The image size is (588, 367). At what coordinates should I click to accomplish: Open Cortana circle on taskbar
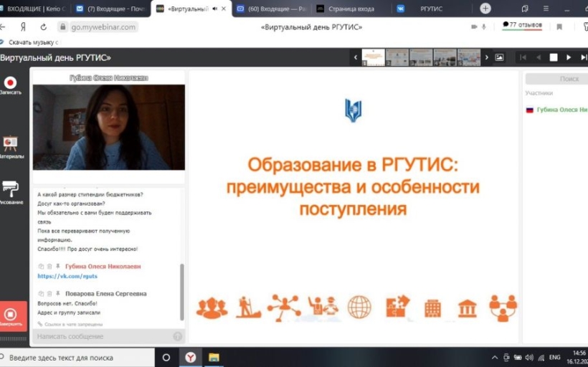pyautogui.click(x=166, y=358)
